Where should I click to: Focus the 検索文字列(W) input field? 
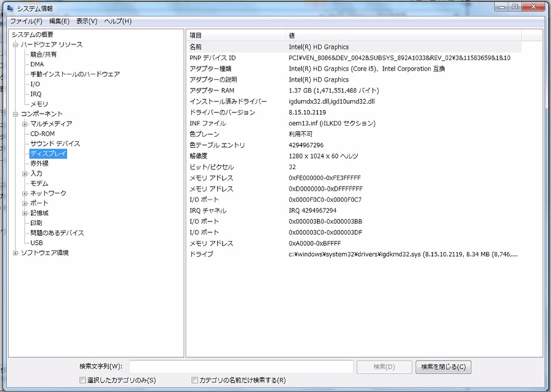coord(241,367)
